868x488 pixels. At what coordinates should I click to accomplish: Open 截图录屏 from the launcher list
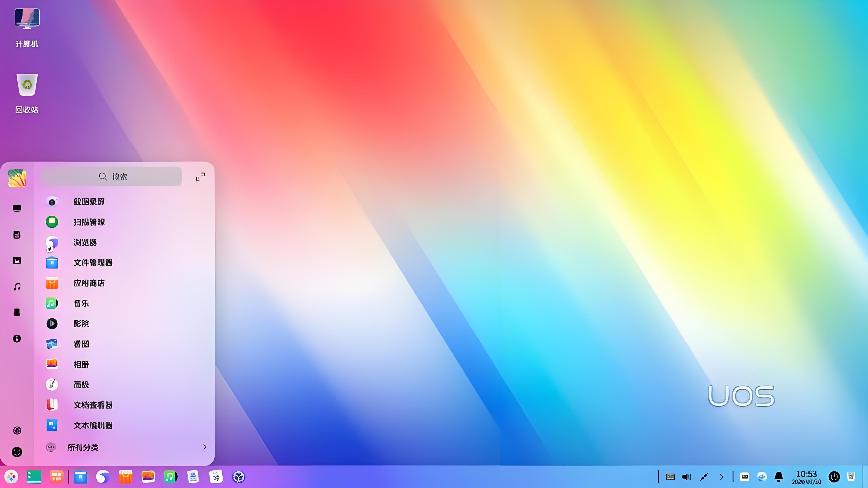[125, 202]
